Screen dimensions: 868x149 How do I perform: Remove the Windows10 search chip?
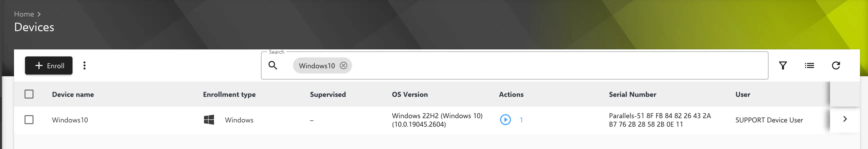343,65
